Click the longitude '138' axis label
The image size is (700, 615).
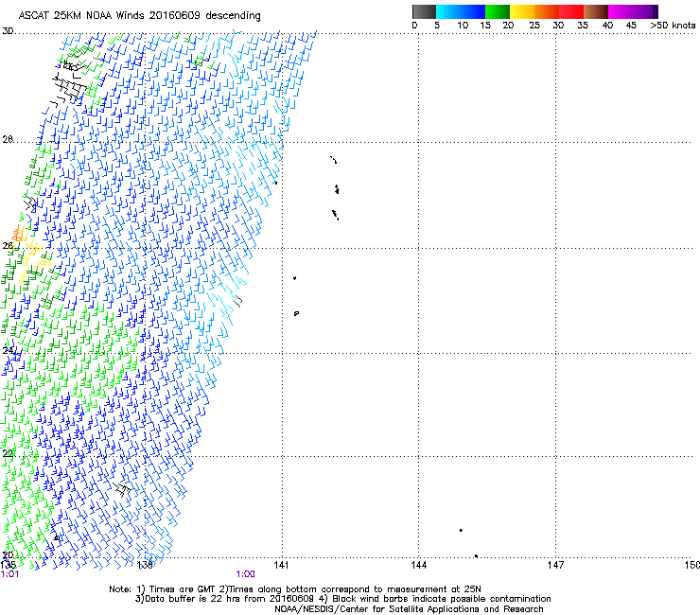pos(145,566)
